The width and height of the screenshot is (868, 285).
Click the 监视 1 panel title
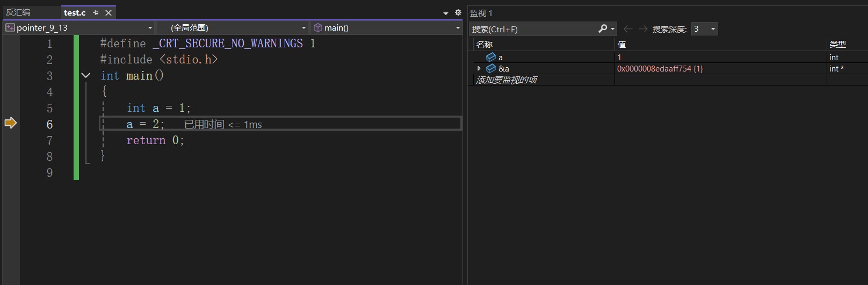pos(481,13)
